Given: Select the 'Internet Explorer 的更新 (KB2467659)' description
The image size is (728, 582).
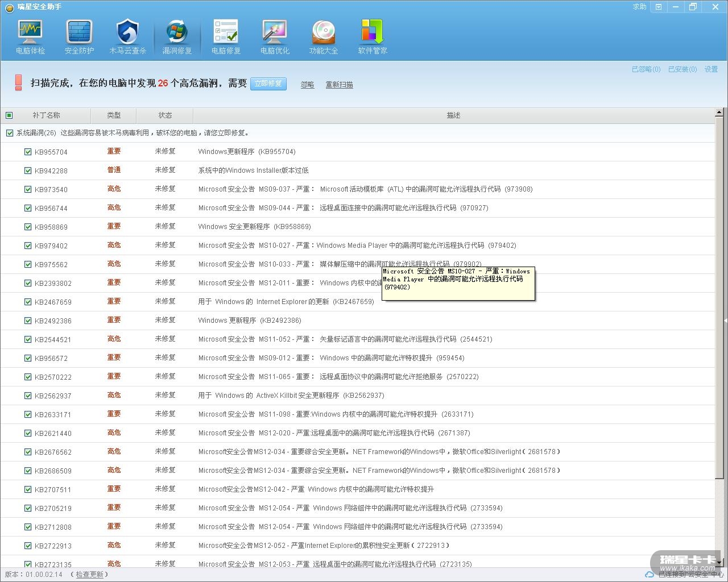Looking at the screenshot, I should point(286,302).
